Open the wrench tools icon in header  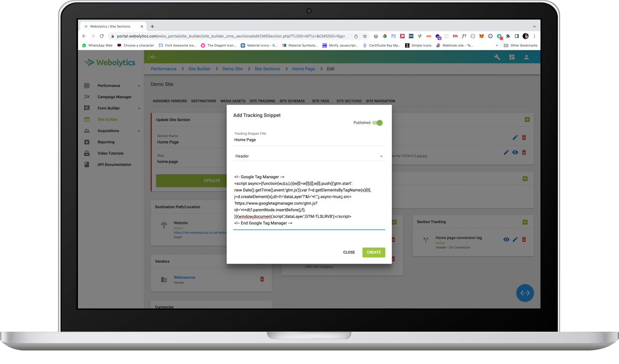tap(497, 57)
